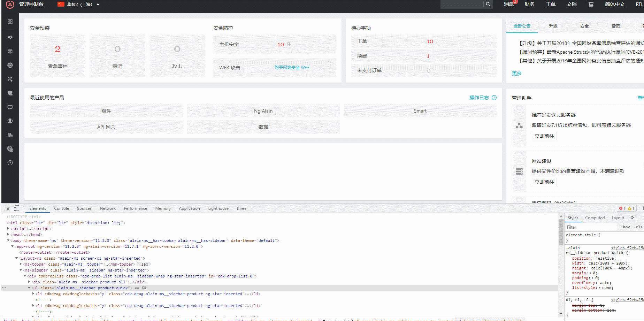This screenshot has height=321, width=644.
Task: Toggle the .cls class editor in Styles
Action: [638, 227]
